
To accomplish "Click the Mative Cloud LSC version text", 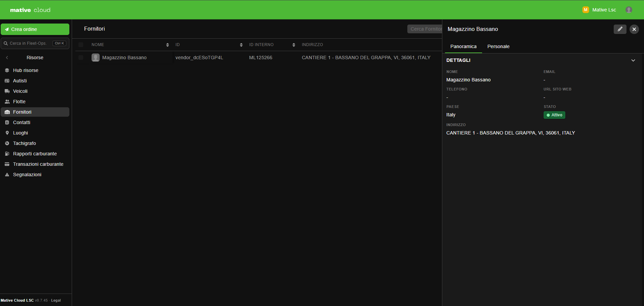I will tap(24, 300).
